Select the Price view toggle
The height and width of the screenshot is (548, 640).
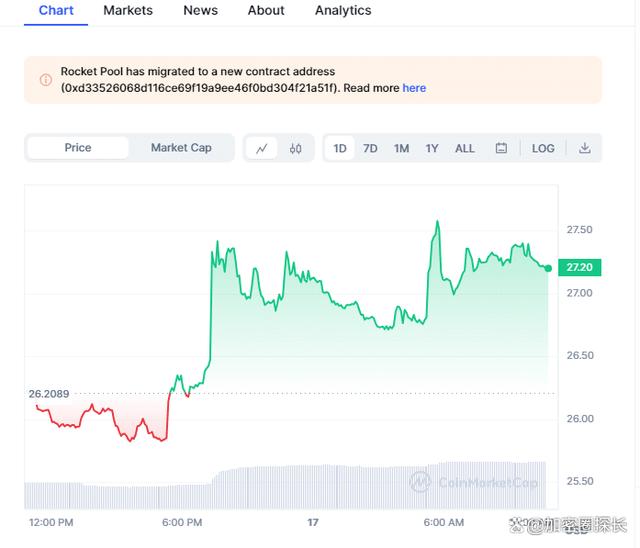pos(78,148)
